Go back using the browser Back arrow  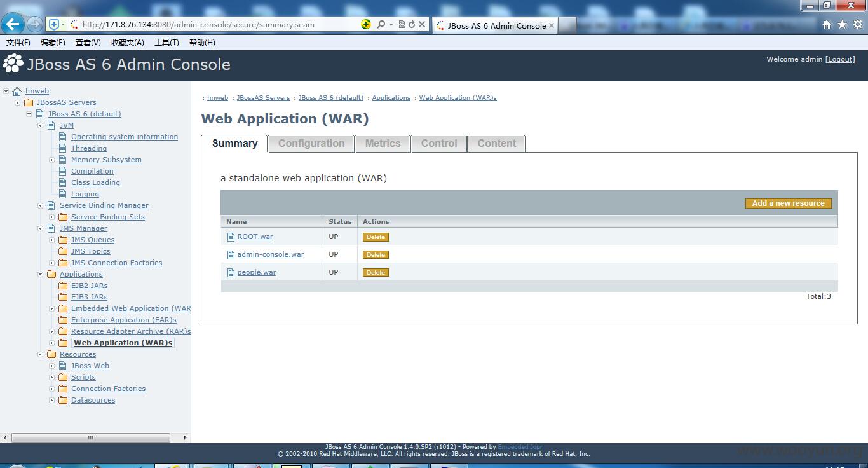(x=12, y=24)
